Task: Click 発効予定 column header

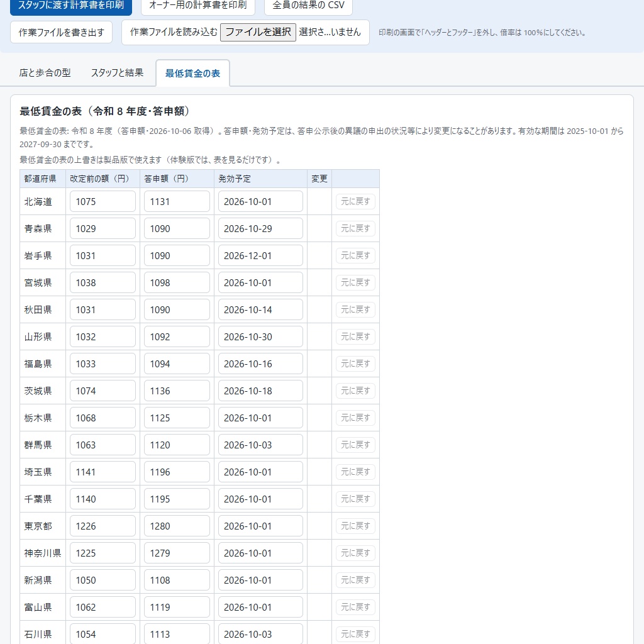Action: click(260, 179)
